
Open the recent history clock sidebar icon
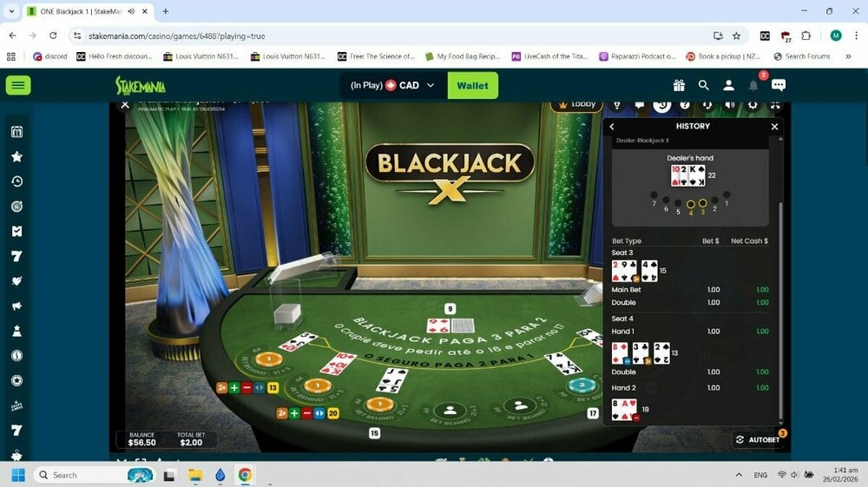pyautogui.click(x=16, y=181)
